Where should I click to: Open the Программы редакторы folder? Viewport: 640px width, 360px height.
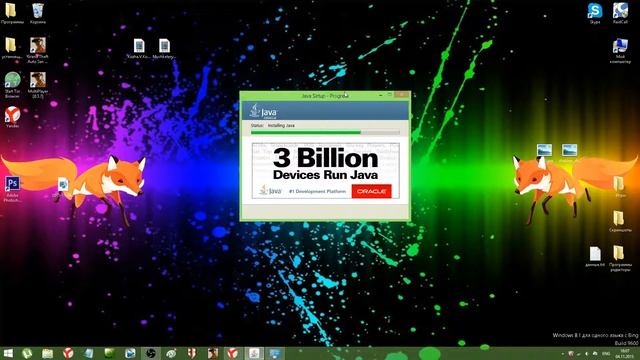(620, 258)
